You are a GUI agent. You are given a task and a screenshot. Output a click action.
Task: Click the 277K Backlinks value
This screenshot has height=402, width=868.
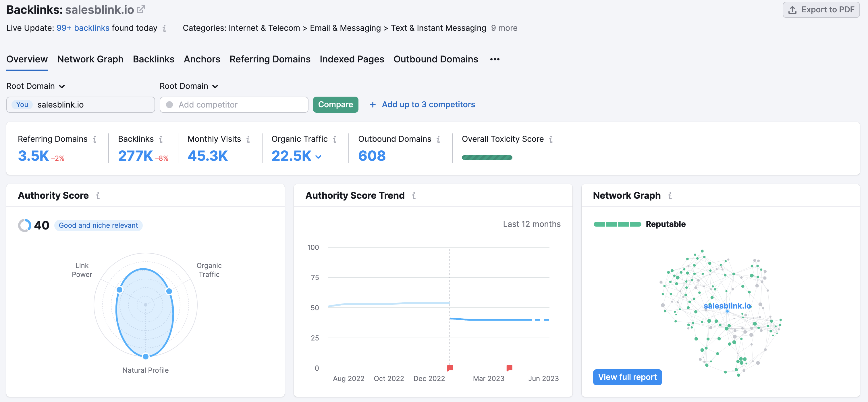(x=136, y=156)
